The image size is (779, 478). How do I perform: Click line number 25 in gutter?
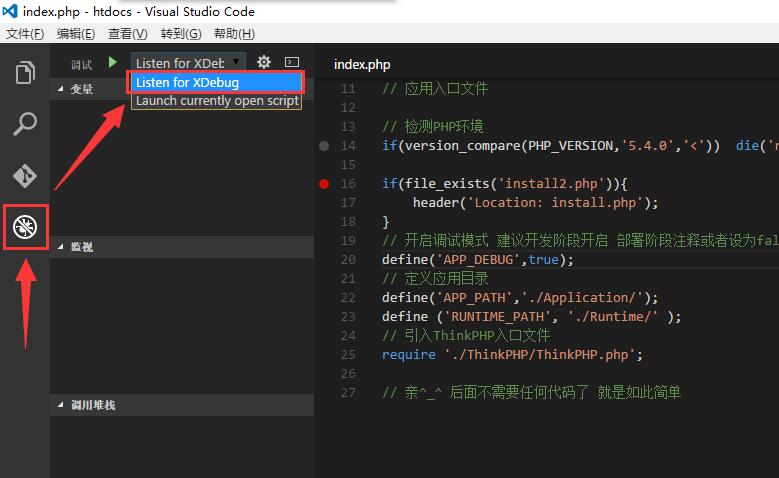click(348, 355)
